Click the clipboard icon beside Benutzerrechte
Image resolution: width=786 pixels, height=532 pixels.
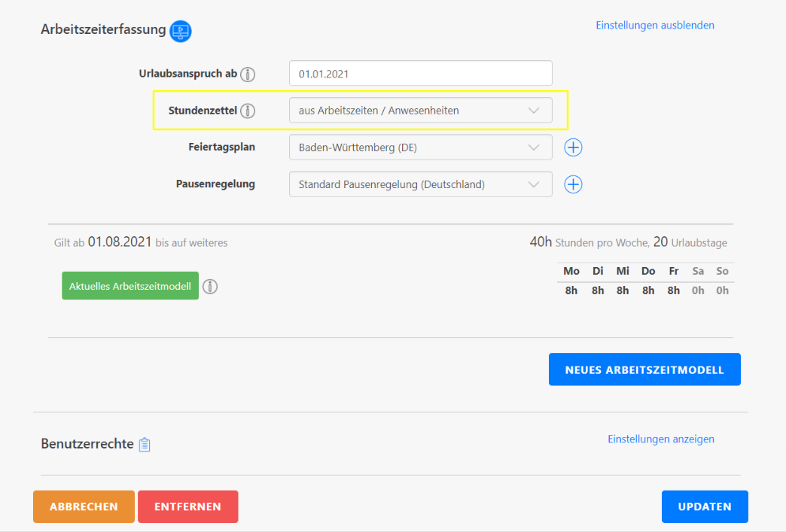(x=145, y=445)
